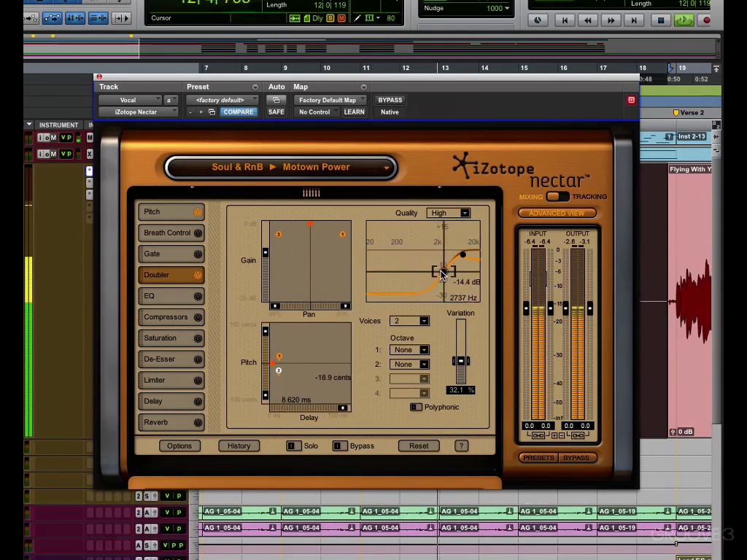The height and width of the screenshot is (560, 747).
Task: Toggle the De-Esser module power icon
Action: coord(198,359)
